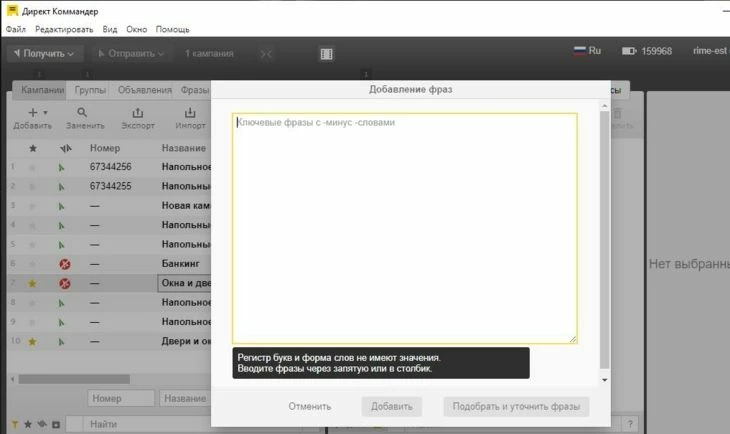Click the Экспорт icon
Screen dimensions: 730x434
tap(138, 113)
